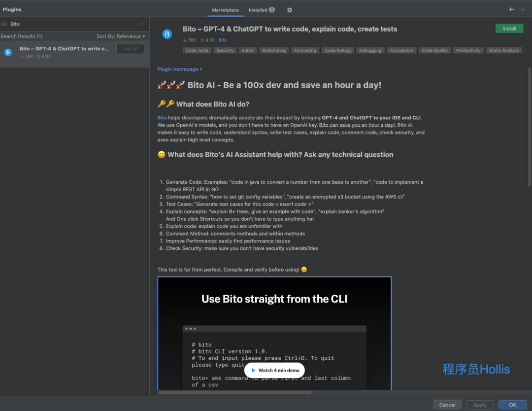Click the horizontal scrollbar under the video
Viewport: 532px width, 411px height.
click(235, 393)
